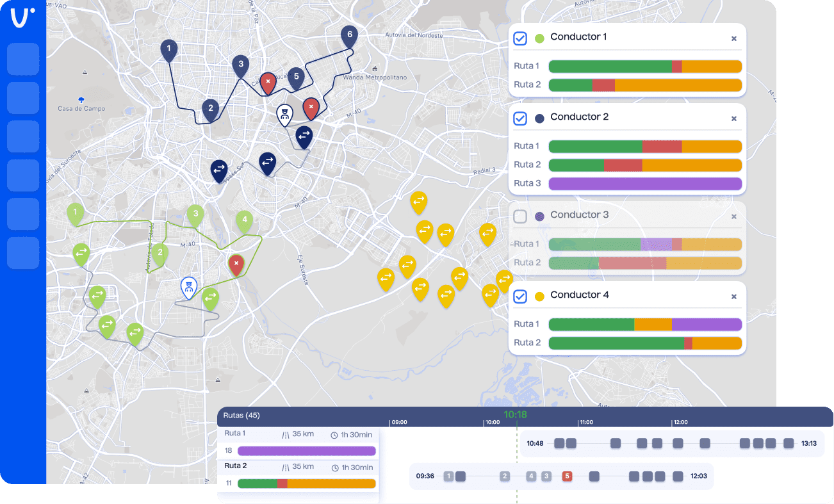This screenshot has height=504, width=834.
Task: Click red stop 5 on the timeline
Action: point(567,476)
